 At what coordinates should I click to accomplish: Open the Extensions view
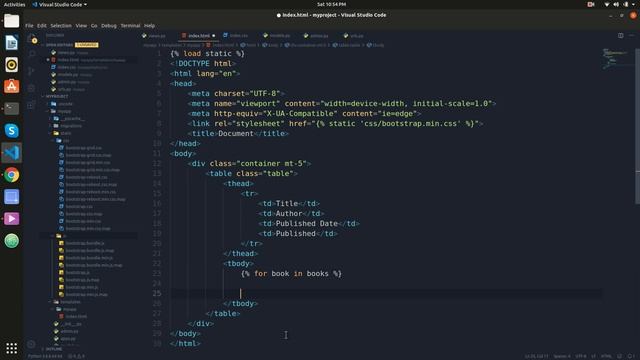coord(32,105)
